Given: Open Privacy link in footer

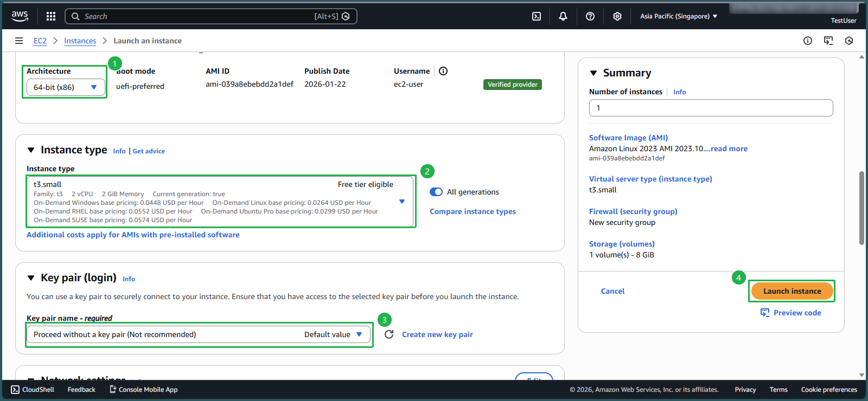Looking at the screenshot, I should point(745,390).
